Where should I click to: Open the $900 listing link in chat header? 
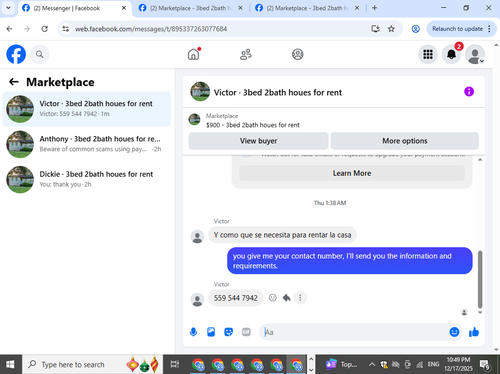click(x=253, y=125)
